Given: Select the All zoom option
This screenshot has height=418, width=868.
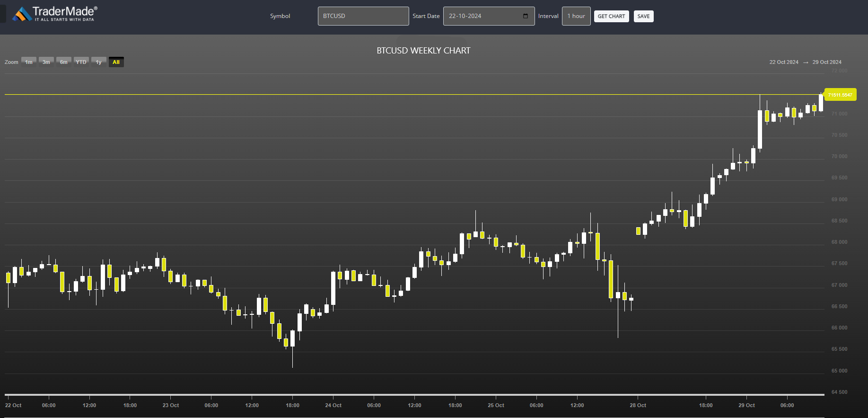Looking at the screenshot, I should click(116, 62).
